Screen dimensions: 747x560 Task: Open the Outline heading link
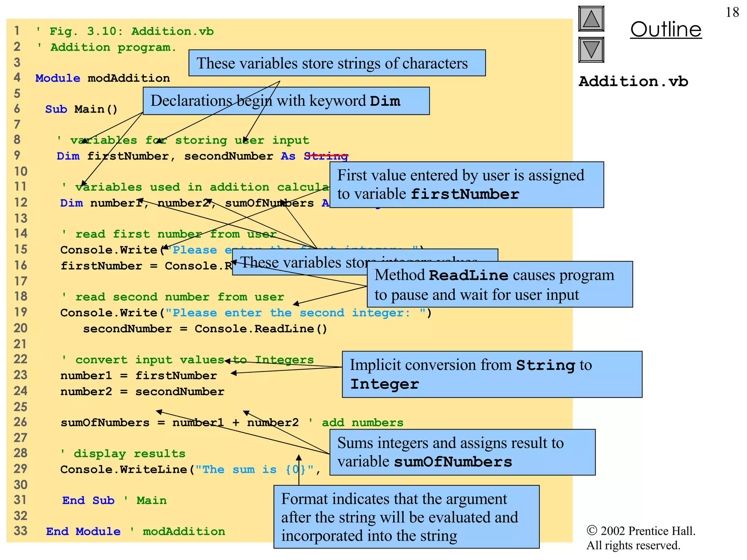click(666, 30)
